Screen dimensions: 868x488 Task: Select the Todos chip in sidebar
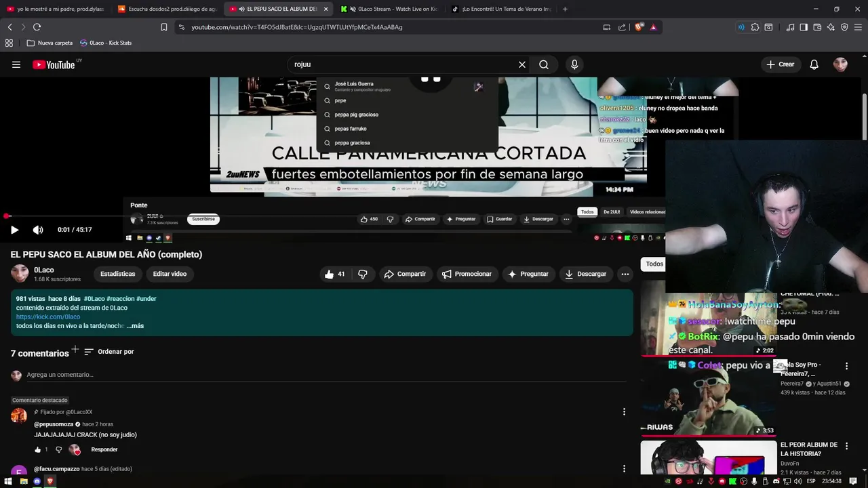click(x=654, y=264)
